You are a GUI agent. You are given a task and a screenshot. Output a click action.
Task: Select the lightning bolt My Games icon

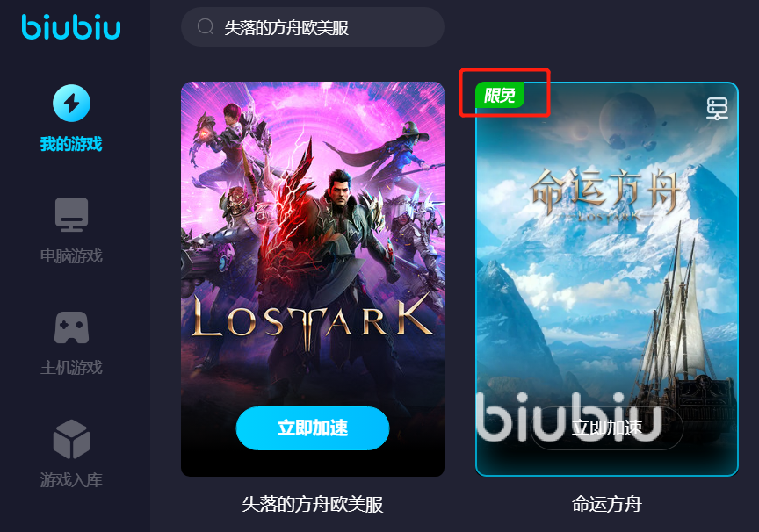pyautogui.click(x=72, y=103)
